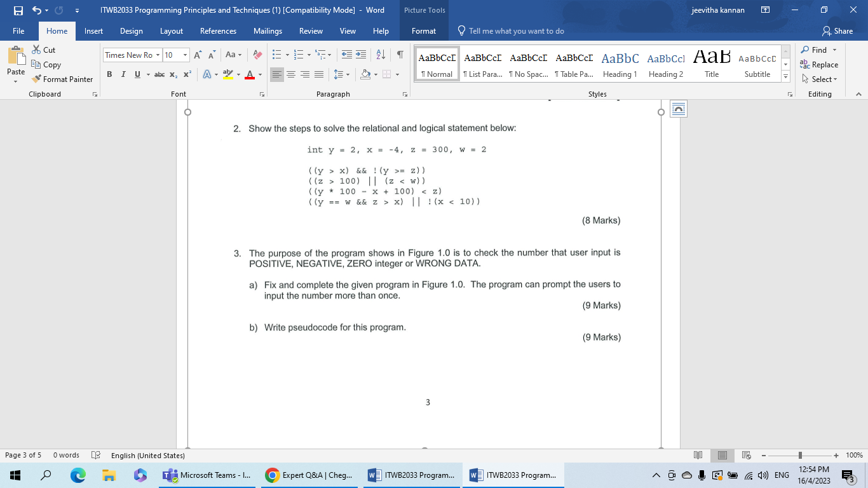Switch to the Layout tab
The height and width of the screenshot is (488, 868).
click(172, 31)
